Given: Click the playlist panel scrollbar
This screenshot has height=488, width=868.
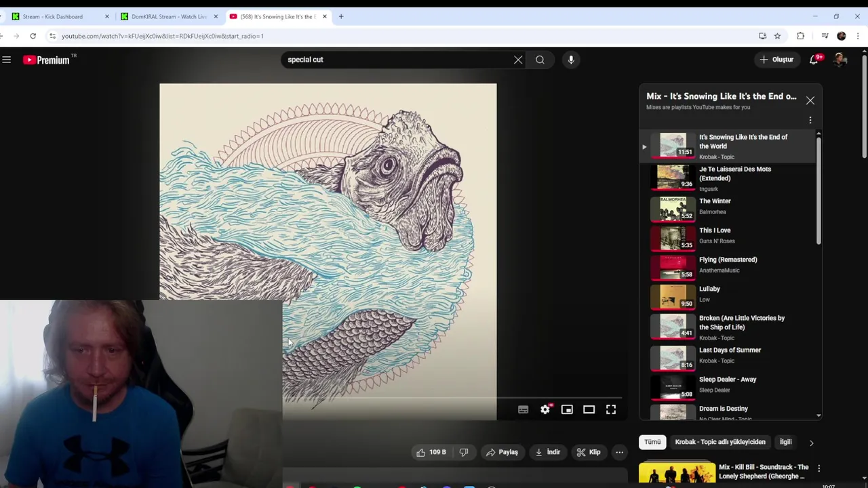Looking at the screenshot, I should point(819,190).
